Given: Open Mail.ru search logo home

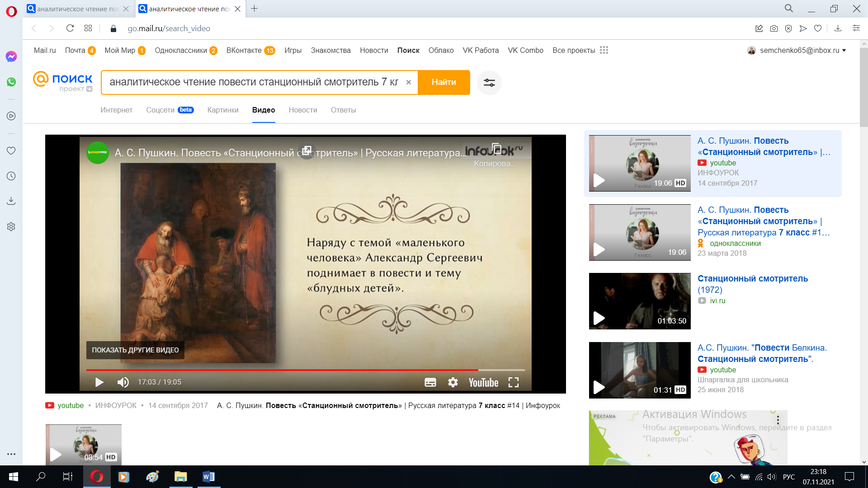Looking at the screenshot, I should click(x=63, y=82).
